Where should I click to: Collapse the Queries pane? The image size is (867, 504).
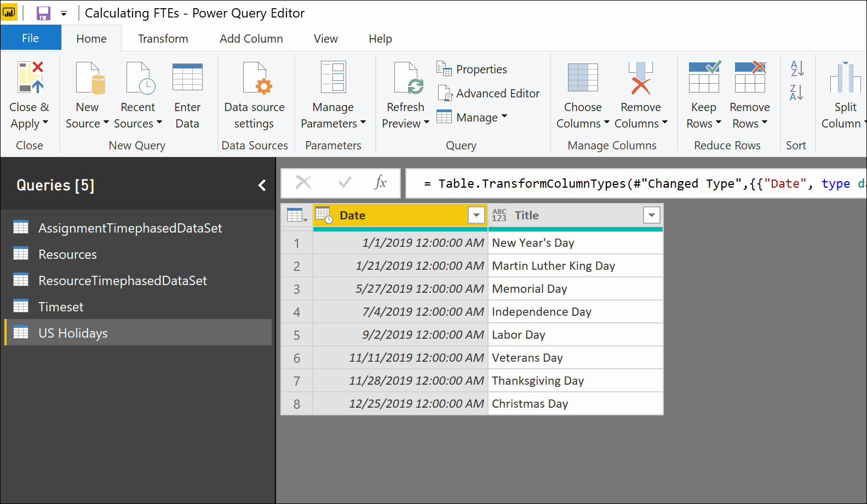pyautogui.click(x=262, y=186)
